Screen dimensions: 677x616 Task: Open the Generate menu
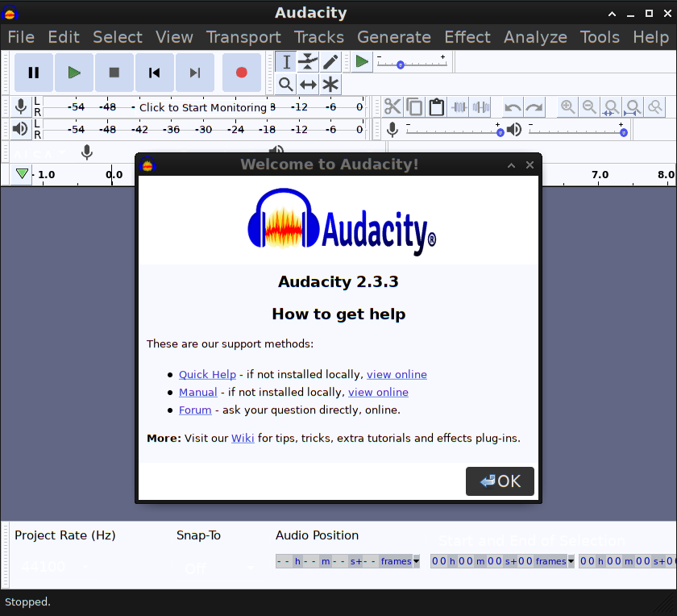pos(393,37)
